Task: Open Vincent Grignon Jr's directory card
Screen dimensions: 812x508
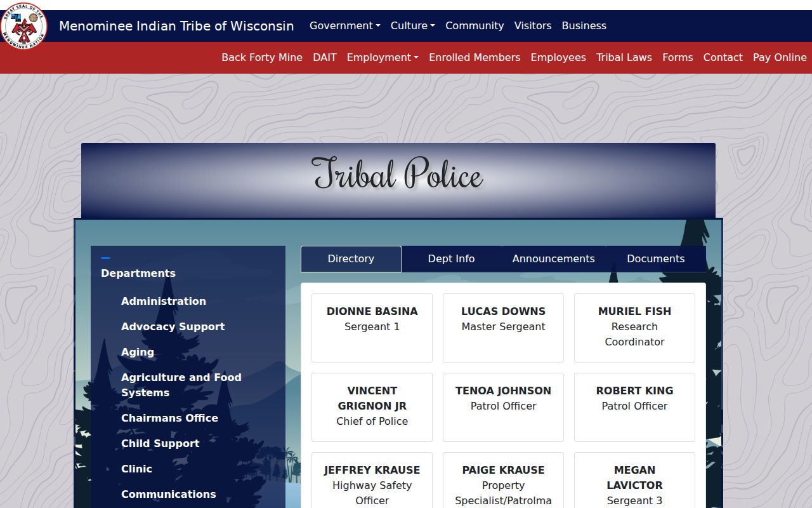Action: pos(372,407)
